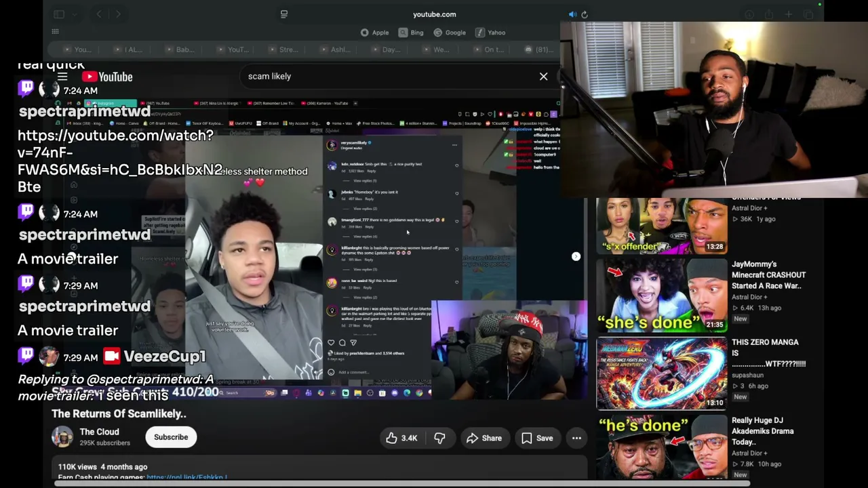Show Safari's tab overview icon
Image resolution: width=868 pixels, height=488 pixels.
[808, 14]
